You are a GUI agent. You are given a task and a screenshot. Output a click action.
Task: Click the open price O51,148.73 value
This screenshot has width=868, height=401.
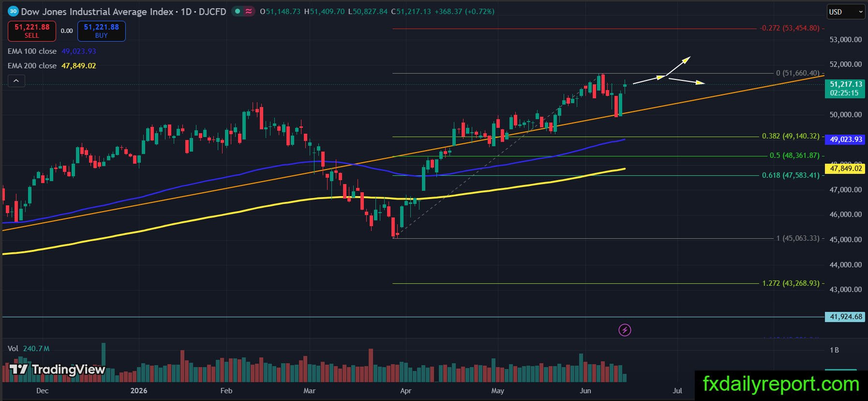pyautogui.click(x=280, y=12)
